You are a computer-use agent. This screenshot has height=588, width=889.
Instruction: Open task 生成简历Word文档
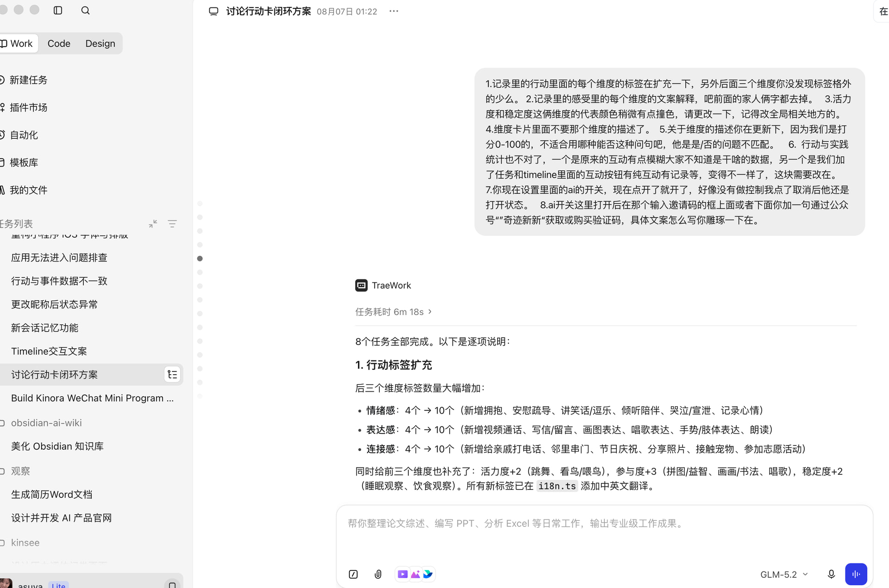pos(52,494)
